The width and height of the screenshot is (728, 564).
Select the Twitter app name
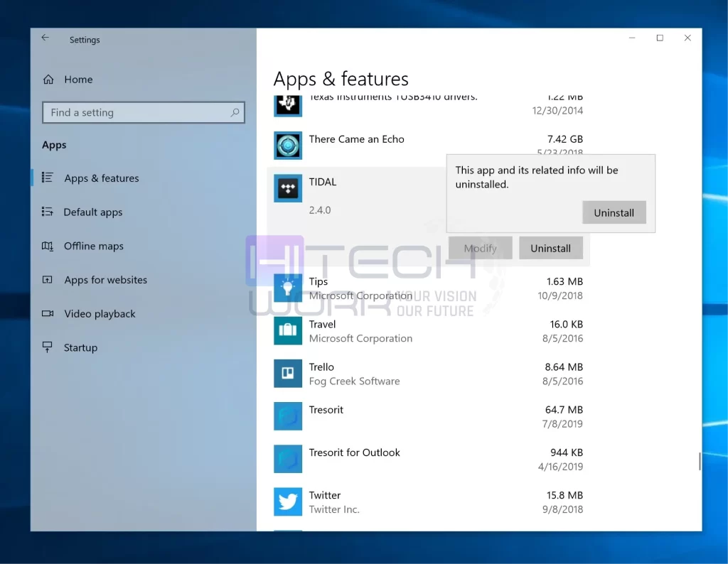(x=324, y=495)
